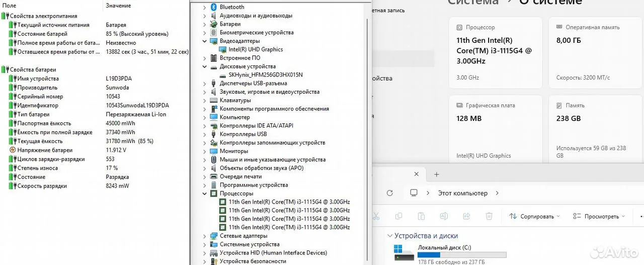Click the Напряжение батареи voltage icon
The image size is (644, 265).
pos(13,150)
